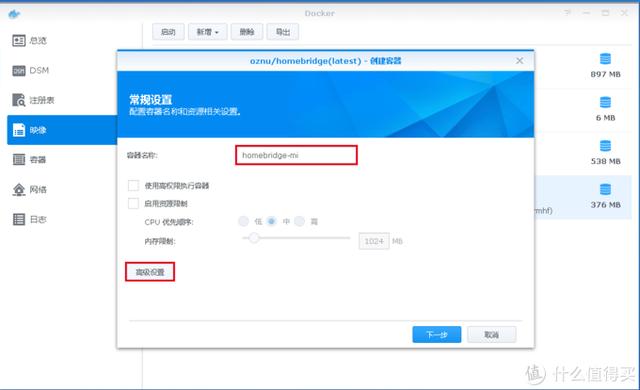
Task: Click the 下一步 next button
Action: coord(437,335)
